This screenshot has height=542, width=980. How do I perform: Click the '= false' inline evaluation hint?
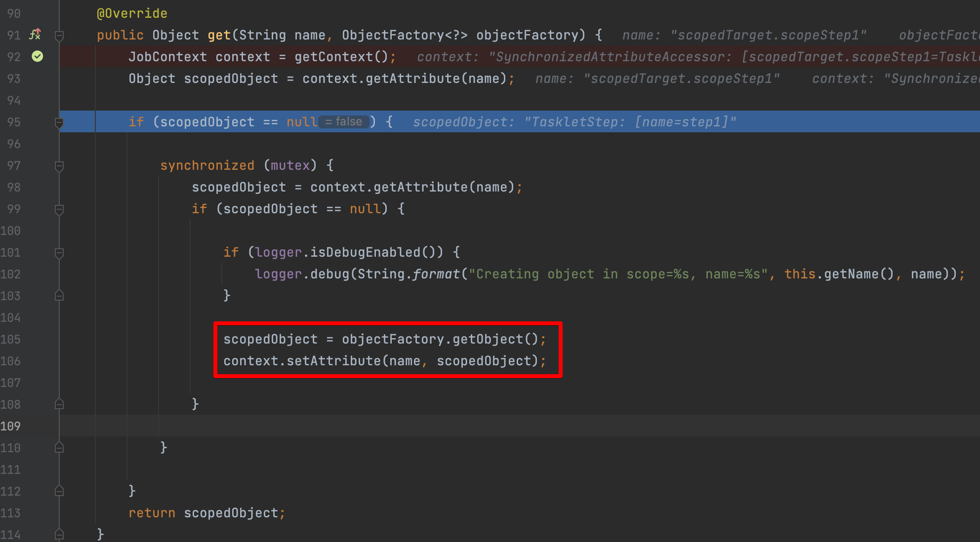coord(344,121)
